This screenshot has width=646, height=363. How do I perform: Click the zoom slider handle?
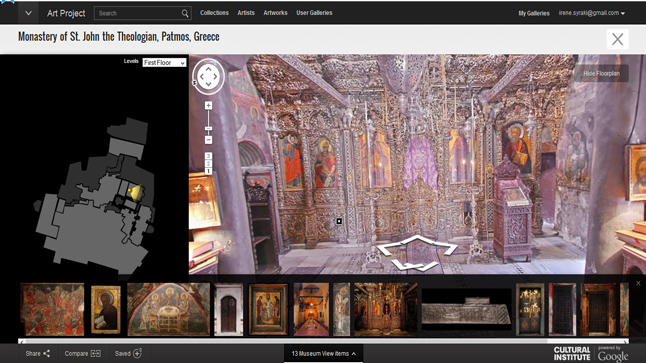coord(208,129)
